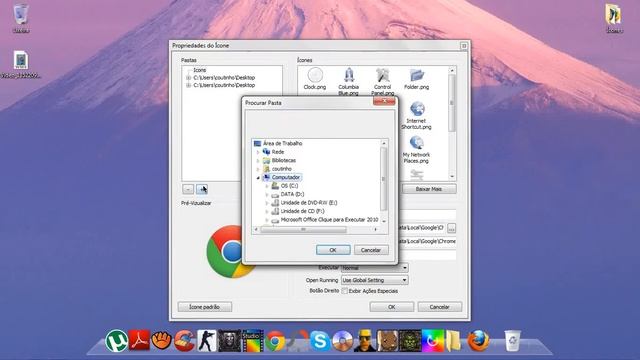Select Unidade de CD (F:)

302,211
